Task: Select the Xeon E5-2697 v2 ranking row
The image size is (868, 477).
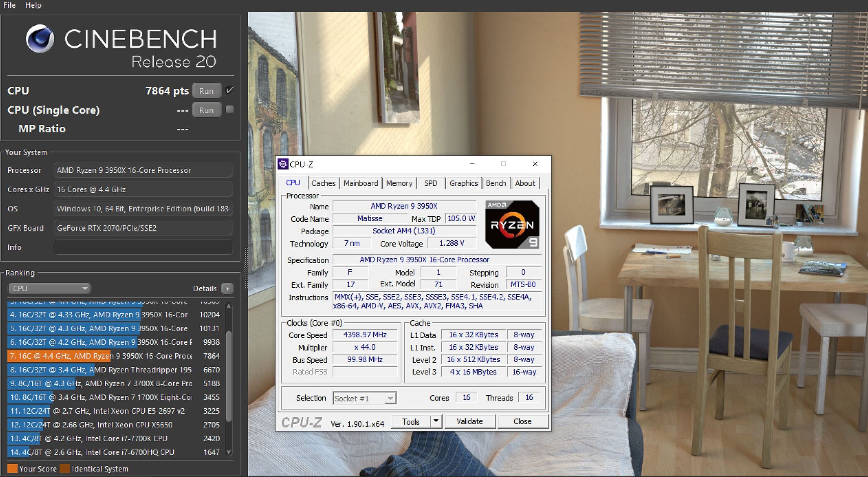Action: (114, 411)
